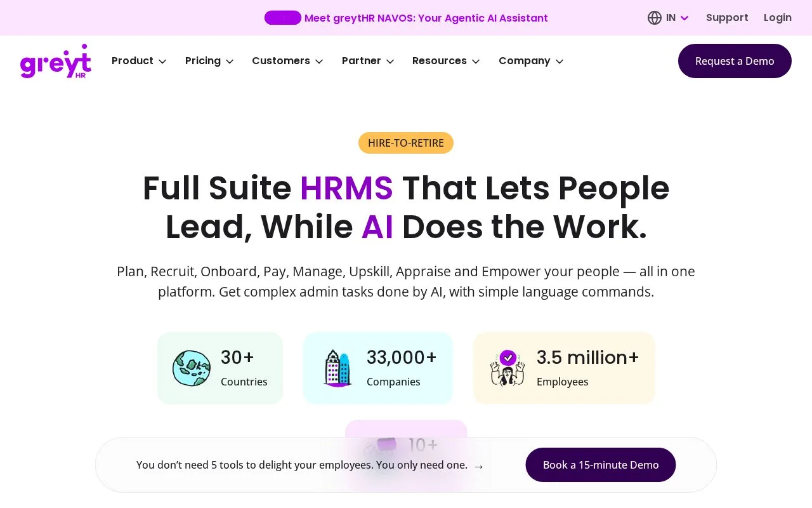812x508 pixels.
Task: Expand the Resources menu chevron
Action: 476,62
